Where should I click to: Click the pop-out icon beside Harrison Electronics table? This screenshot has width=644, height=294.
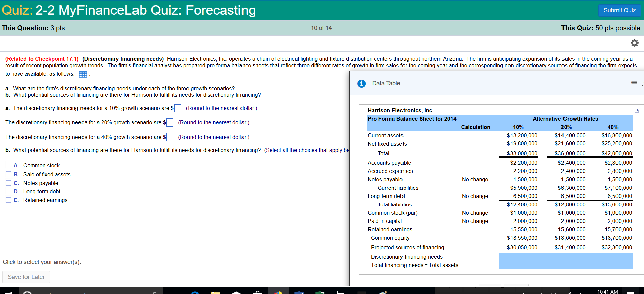[636, 110]
